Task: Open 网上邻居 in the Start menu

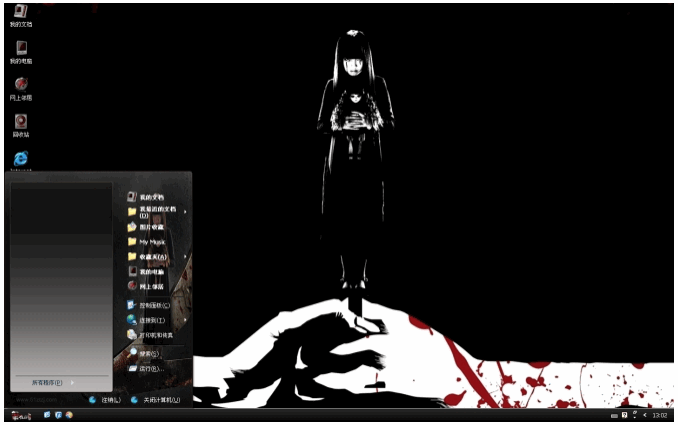Action: coord(146,286)
